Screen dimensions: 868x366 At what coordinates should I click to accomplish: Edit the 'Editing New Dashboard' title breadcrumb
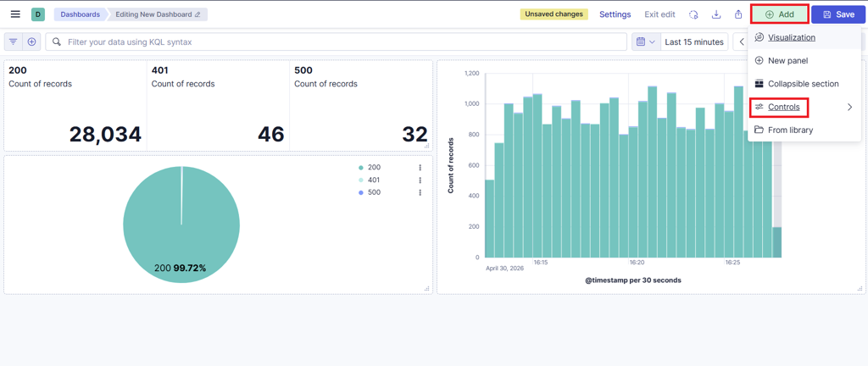(x=158, y=14)
